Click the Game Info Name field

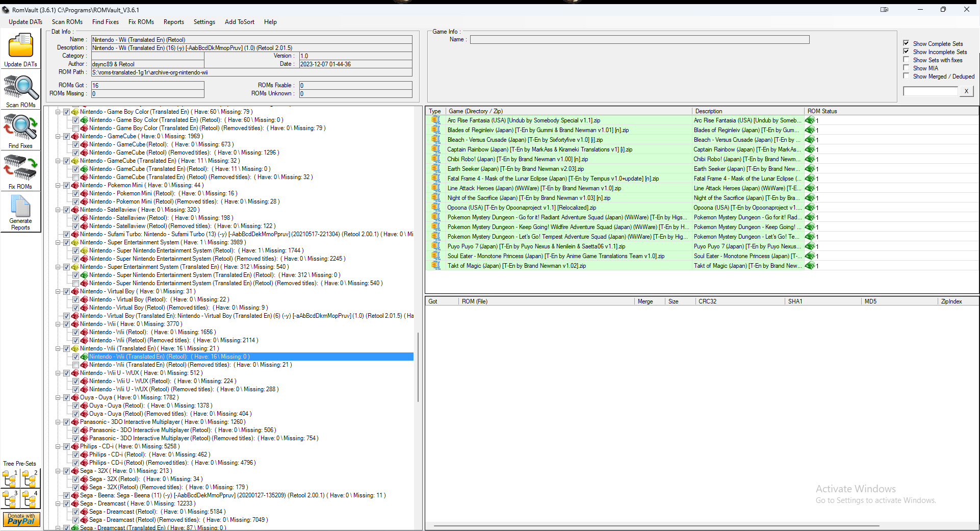click(x=639, y=39)
